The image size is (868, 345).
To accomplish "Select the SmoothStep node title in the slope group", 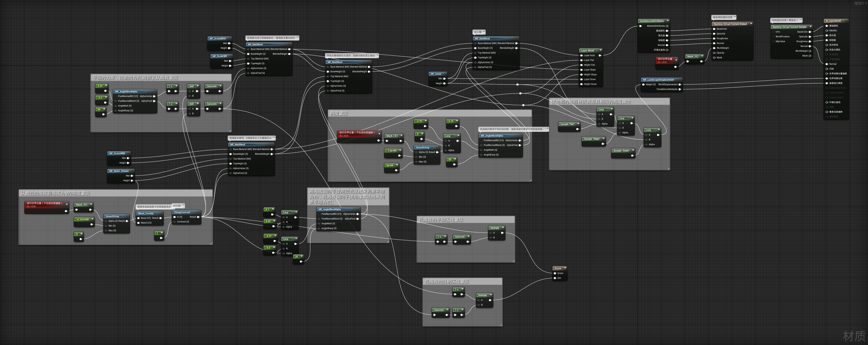I will 423,147.
